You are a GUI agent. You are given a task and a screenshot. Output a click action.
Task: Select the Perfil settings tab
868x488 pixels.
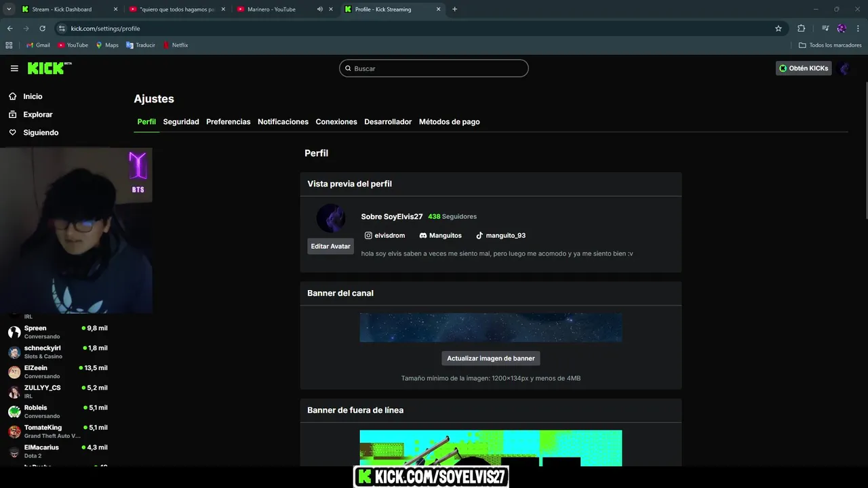coord(146,122)
